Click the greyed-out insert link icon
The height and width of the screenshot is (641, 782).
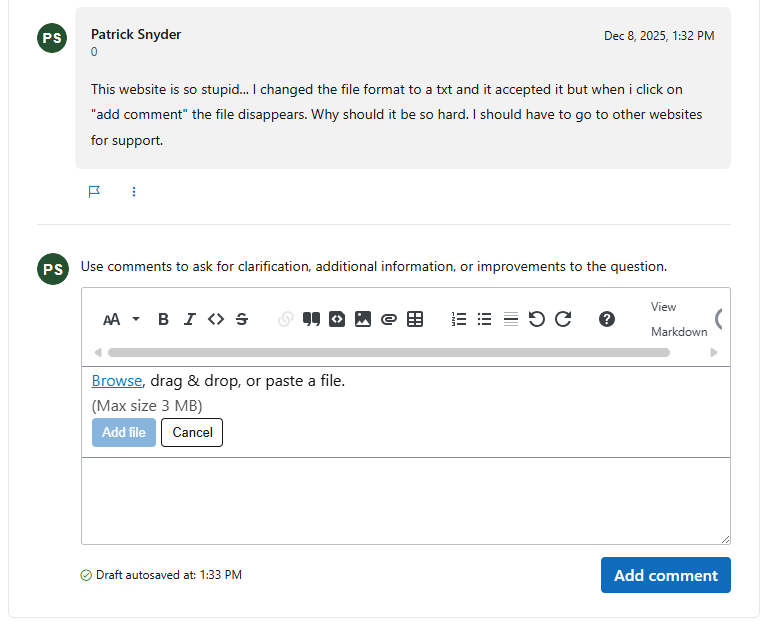point(286,319)
